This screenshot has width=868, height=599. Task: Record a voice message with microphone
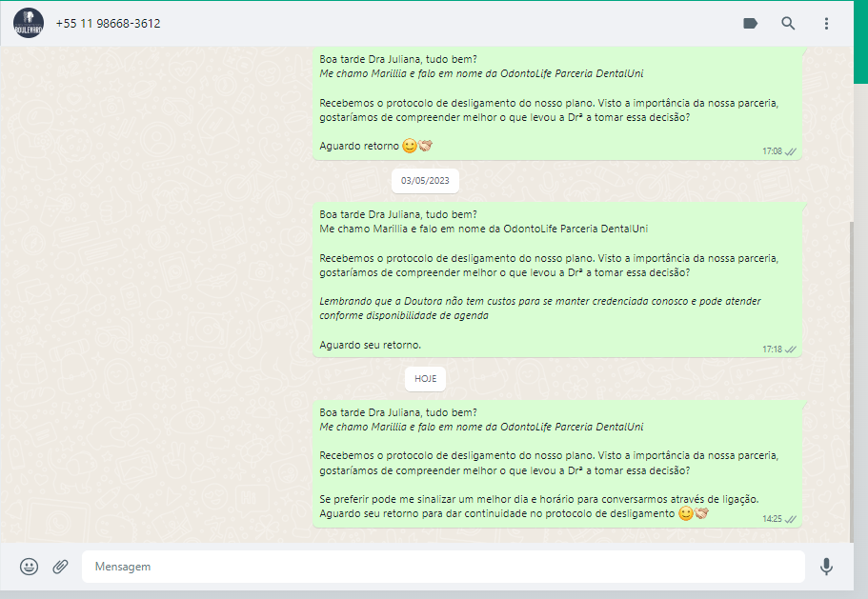pos(826,567)
